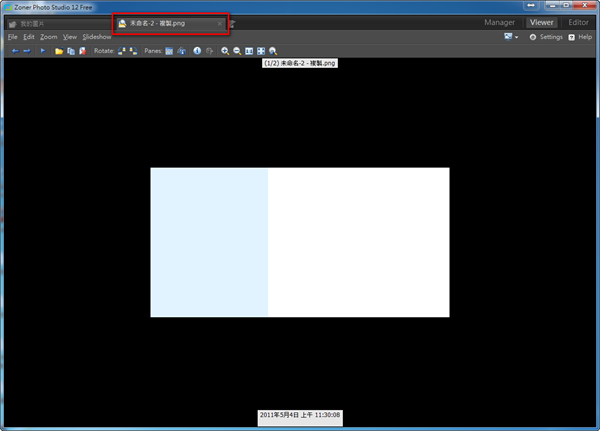
Task: Start slideshow with the play icon
Action: coord(43,50)
